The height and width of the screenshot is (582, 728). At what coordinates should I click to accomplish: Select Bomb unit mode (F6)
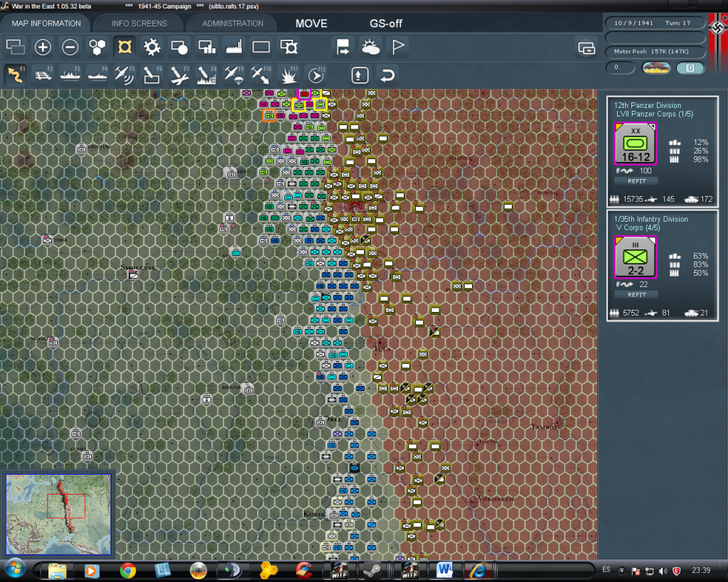(152, 75)
